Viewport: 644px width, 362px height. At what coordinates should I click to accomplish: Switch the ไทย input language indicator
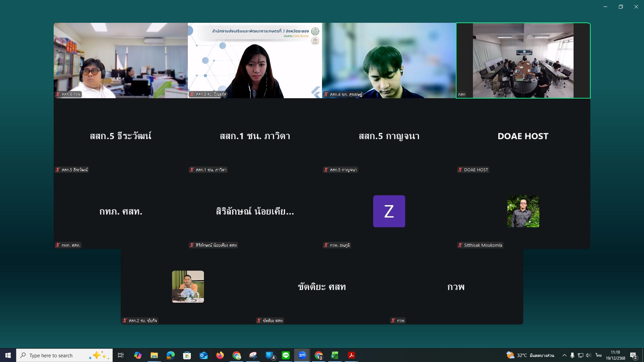(598, 355)
